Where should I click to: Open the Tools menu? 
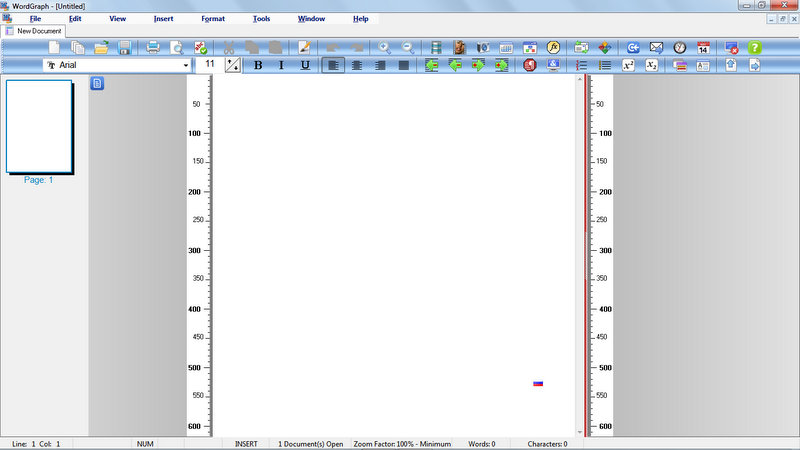tap(261, 18)
